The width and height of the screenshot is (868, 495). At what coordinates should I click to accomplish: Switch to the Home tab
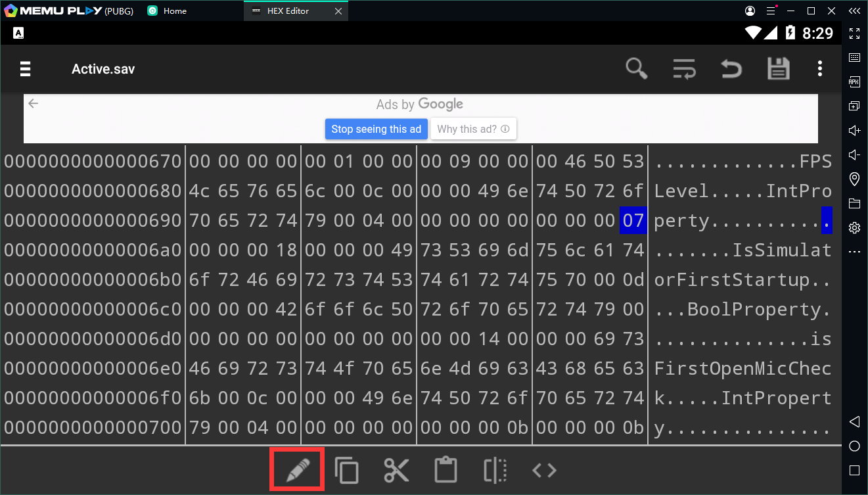tap(174, 11)
